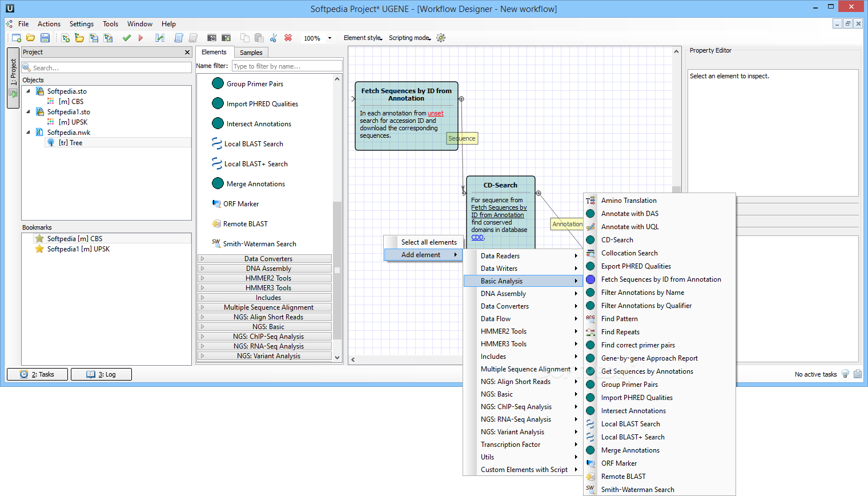Open the Data Readers submenu

[523, 256]
